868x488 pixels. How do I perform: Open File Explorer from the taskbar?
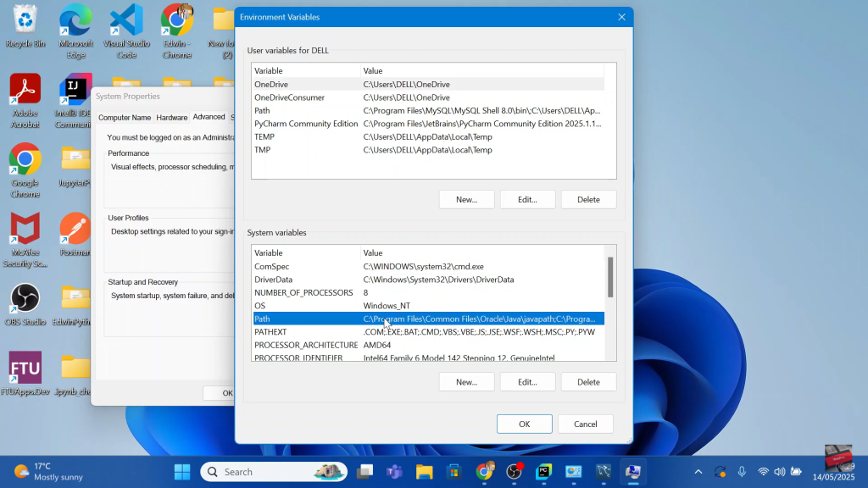425,472
